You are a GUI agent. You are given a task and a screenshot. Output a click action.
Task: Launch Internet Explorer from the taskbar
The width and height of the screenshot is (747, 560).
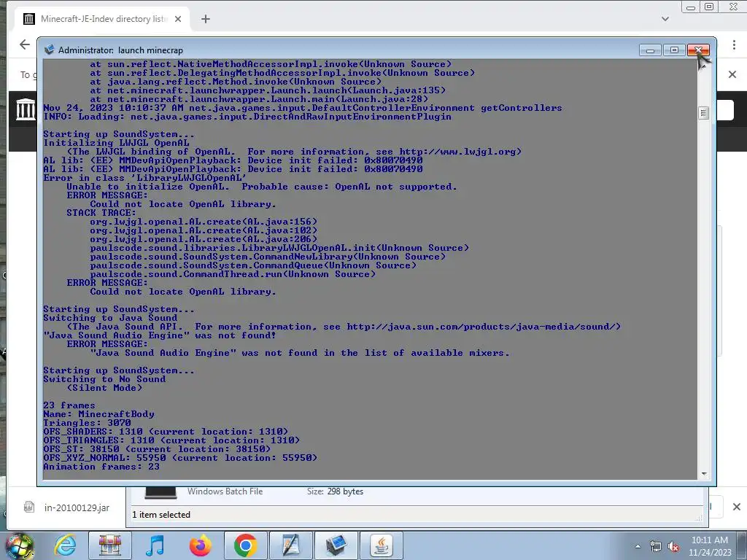pos(65,545)
